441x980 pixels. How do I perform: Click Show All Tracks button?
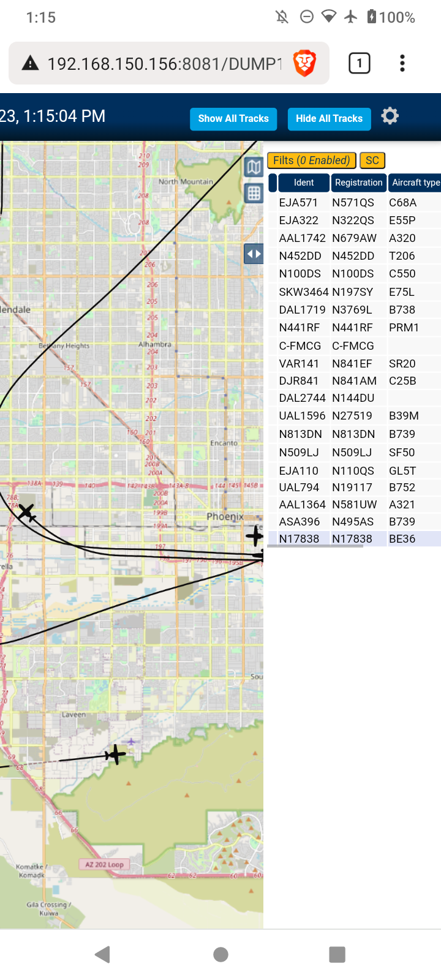[x=233, y=119]
